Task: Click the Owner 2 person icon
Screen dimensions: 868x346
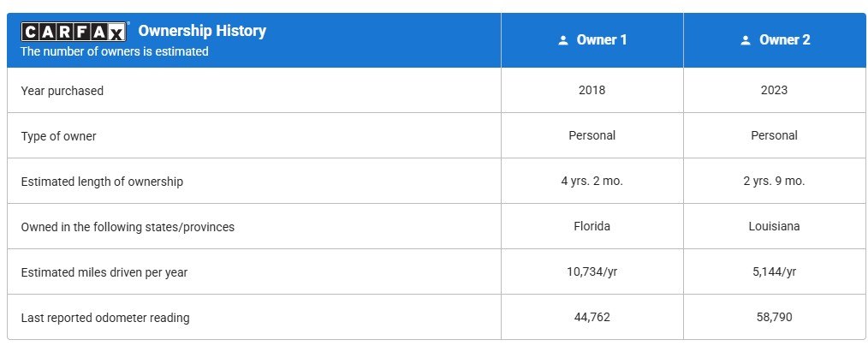Action: click(745, 40)
